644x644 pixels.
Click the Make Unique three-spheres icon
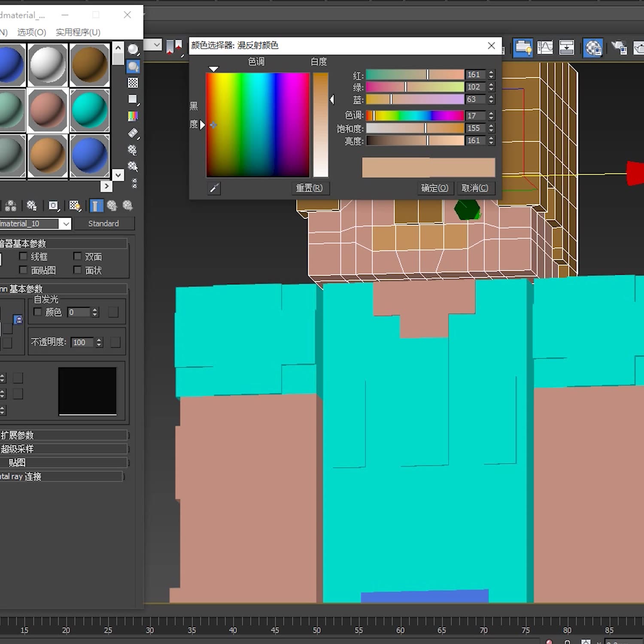pos(11,206)
